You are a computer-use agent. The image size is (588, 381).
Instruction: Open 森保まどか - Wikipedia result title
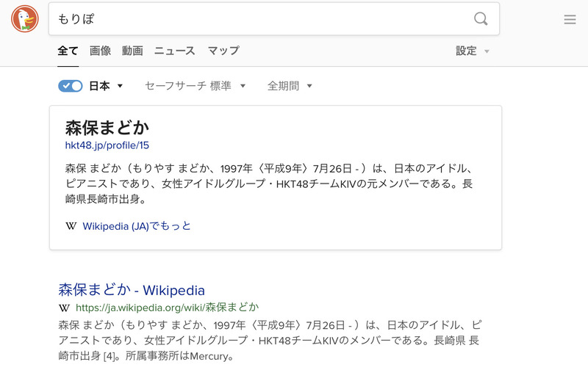coord(132,289)
